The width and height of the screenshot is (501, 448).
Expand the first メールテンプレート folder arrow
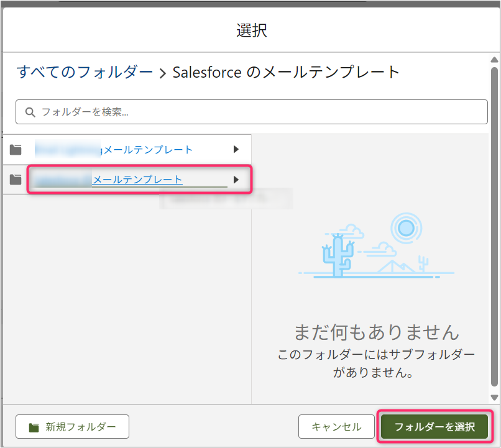(236, 149)
